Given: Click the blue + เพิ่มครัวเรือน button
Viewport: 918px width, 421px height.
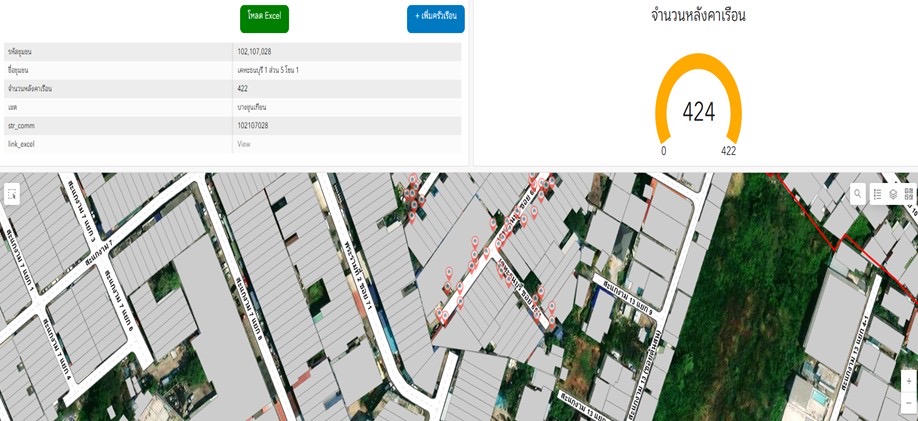Looking at the screenshot, I should click(435, 19).
